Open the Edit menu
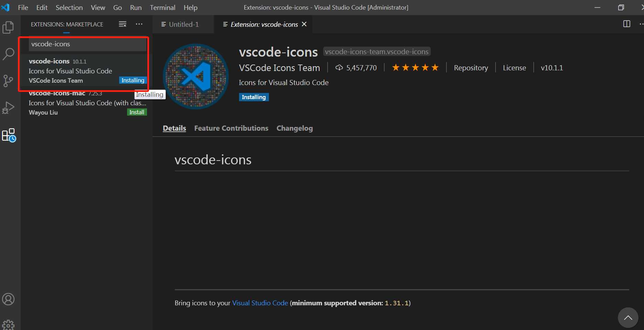 (42, 7)
